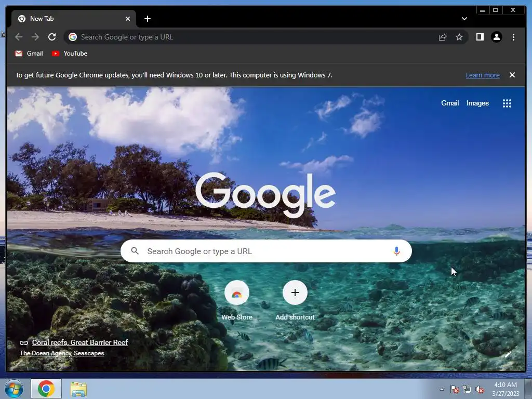Dismiss the Windows 7 update infobar

(512, 75)
